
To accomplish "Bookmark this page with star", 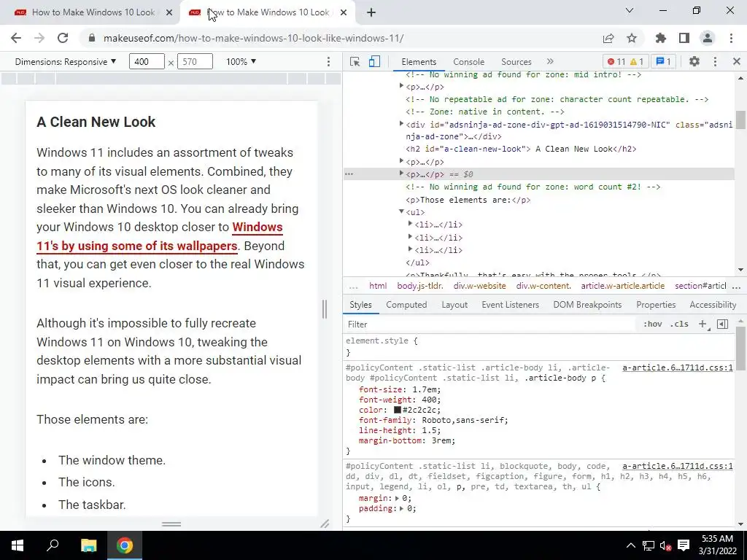I will point(632,38).
